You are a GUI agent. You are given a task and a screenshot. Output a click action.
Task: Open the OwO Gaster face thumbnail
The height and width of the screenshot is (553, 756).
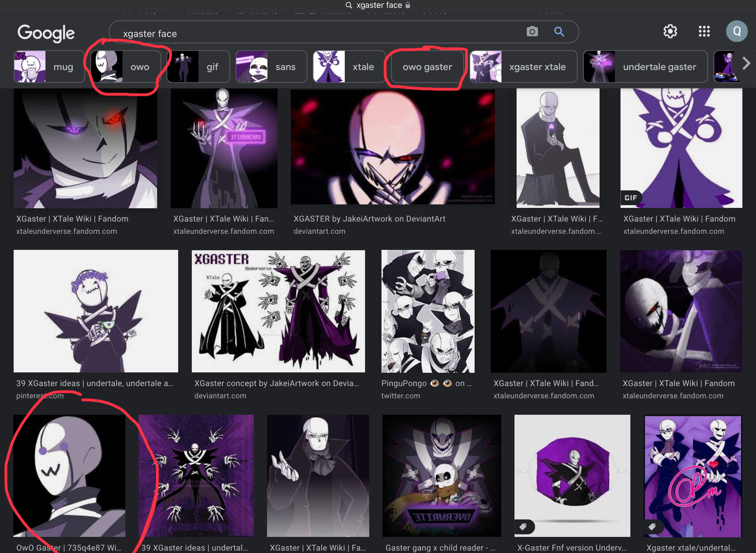(69, 476)
